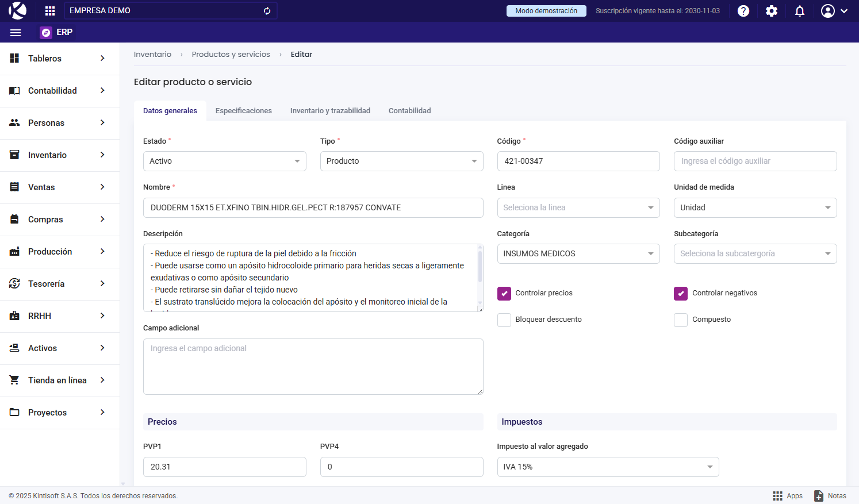The height and width of the screenshot is (504, 859).
Task: Go to Productos y servicios breadcrumb
Action: 231,55
